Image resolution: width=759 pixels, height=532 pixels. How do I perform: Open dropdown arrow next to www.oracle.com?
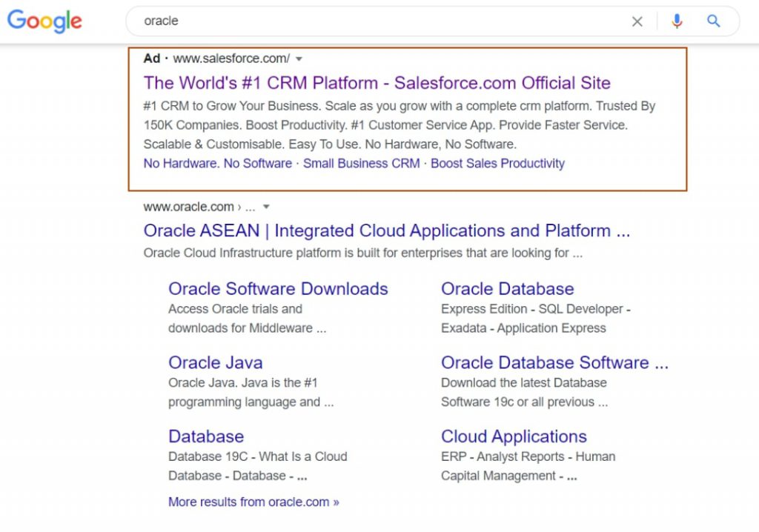266,207
